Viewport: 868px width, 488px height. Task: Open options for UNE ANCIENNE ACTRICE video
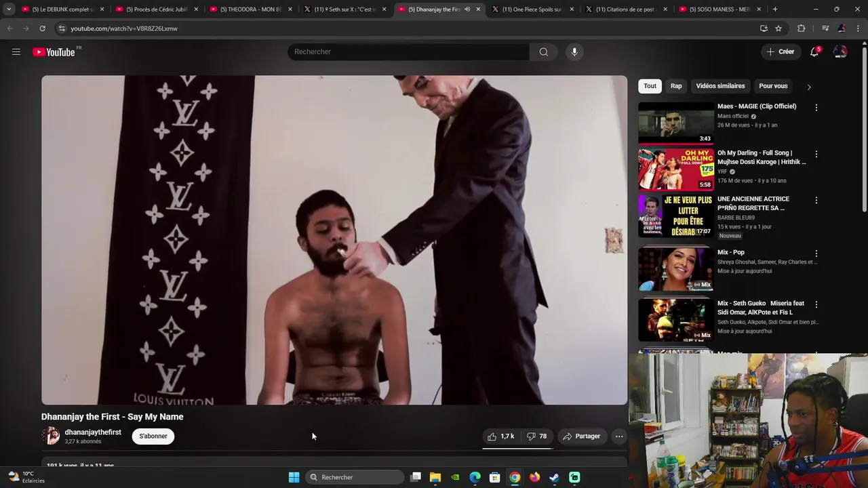816,201
